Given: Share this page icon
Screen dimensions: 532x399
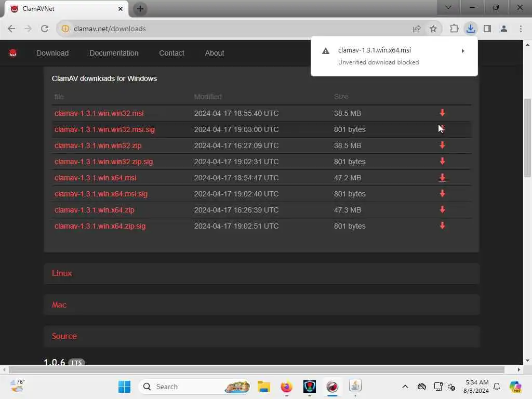Looking at the screenshot, I should [x=417, y=29].
